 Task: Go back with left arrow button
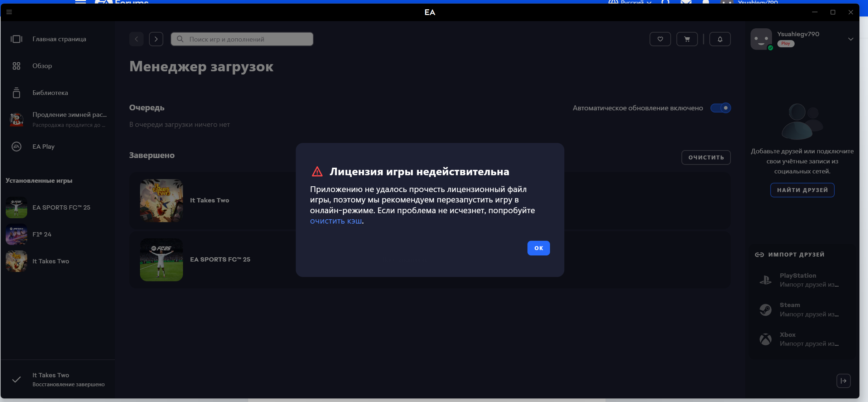[136, 39]
